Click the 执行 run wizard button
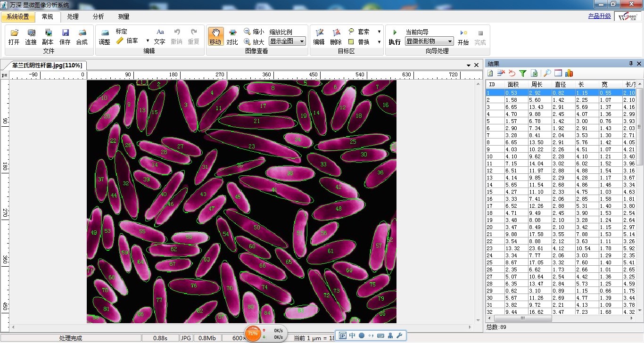644x343 pixels. [395, 37]
